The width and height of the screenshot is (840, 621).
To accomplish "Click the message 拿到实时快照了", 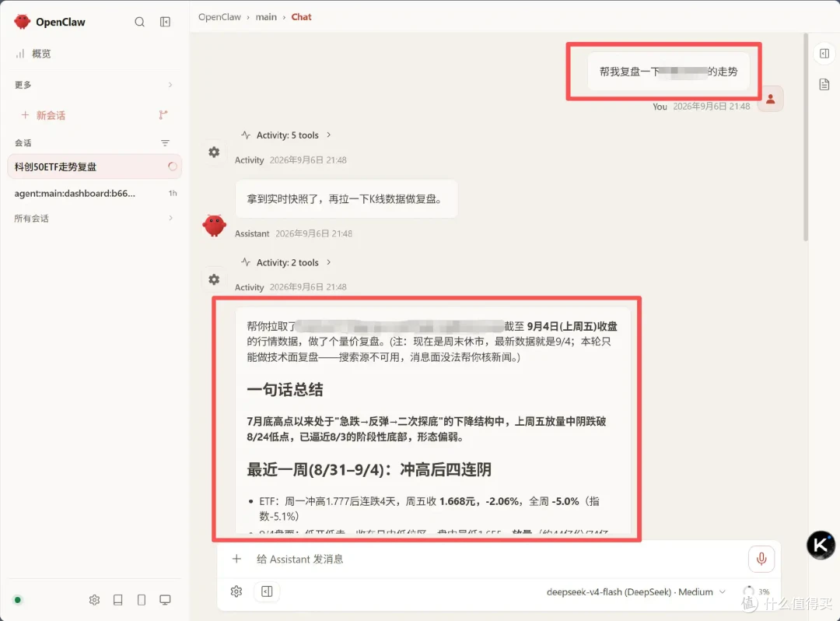I will (346, 199).
